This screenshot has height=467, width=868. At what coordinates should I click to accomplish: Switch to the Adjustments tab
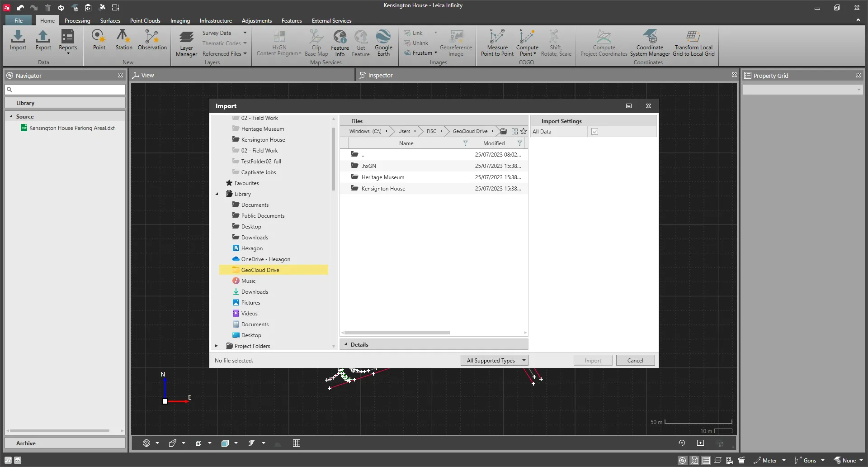click(256, 21)
